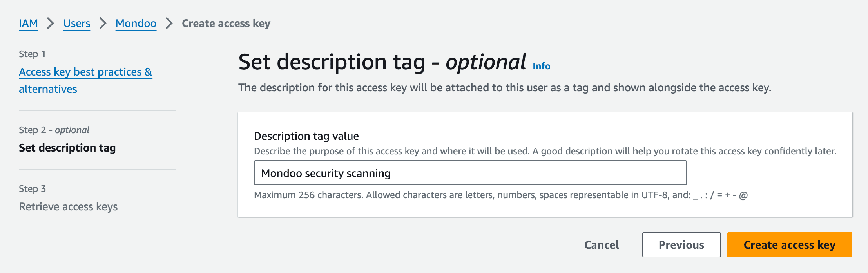The width and height of the screenshot is (868, 273).
Task: Open the Users breadcrumb link
Action: (76, 23)
